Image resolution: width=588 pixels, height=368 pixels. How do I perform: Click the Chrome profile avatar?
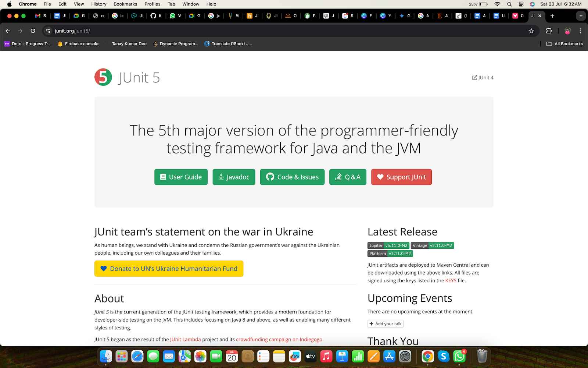567,31
